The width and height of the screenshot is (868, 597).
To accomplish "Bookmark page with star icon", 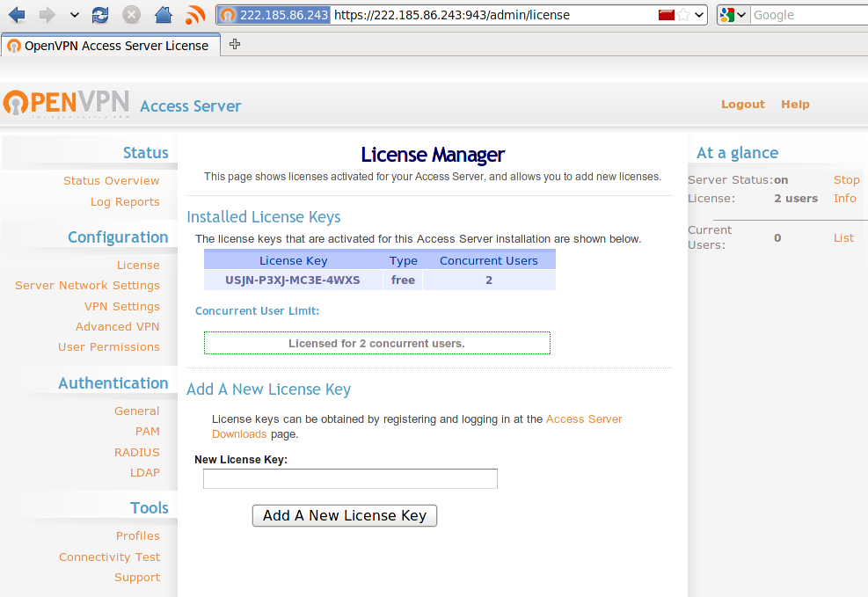I will (x=683, y=15).
